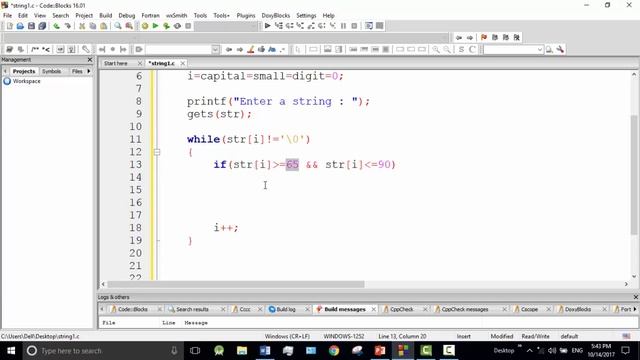Close the string1.c tab
This screenshot has width=640, height=360.
182,63
